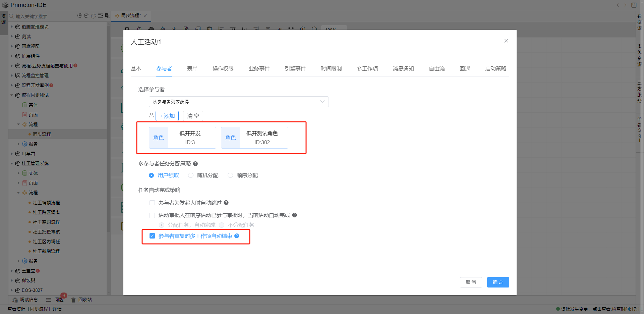Click the AI assistant icon in resource panel
This screenshot has width=644, height=314.
80,16
